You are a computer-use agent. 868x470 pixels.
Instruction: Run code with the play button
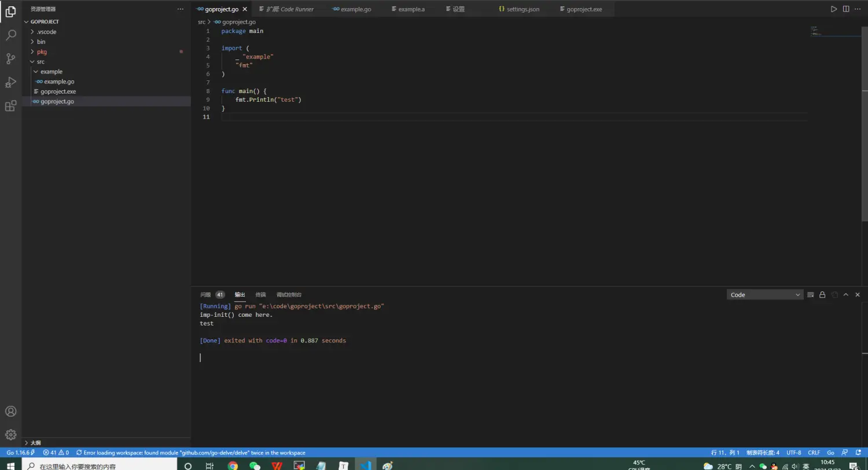pos(834,9)
